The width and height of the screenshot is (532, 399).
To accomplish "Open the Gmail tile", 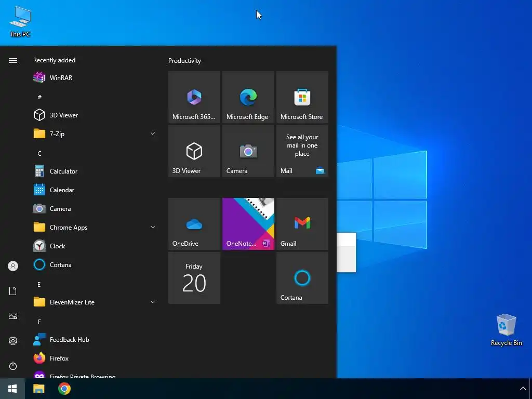I will click(x=302, y=224).
